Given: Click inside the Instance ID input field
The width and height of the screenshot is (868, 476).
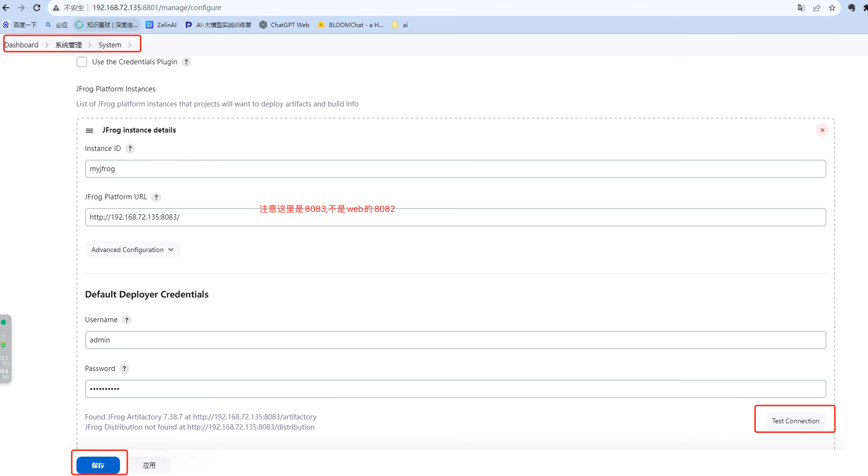Looking at the screenshot, I should point(339,169).
